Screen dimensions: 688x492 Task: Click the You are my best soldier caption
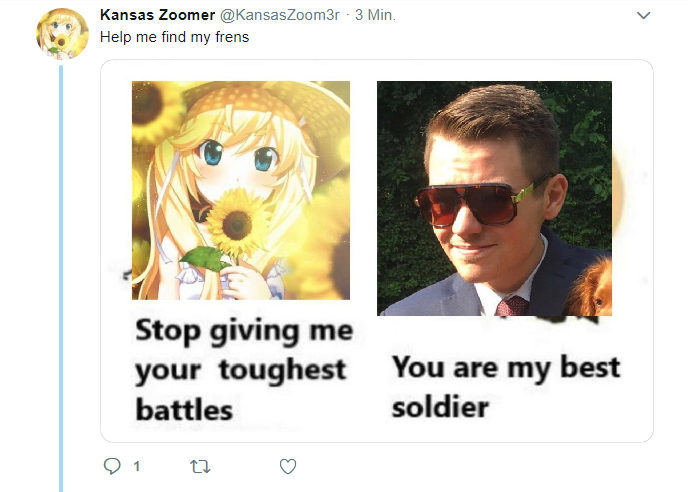tap(506, 387)
